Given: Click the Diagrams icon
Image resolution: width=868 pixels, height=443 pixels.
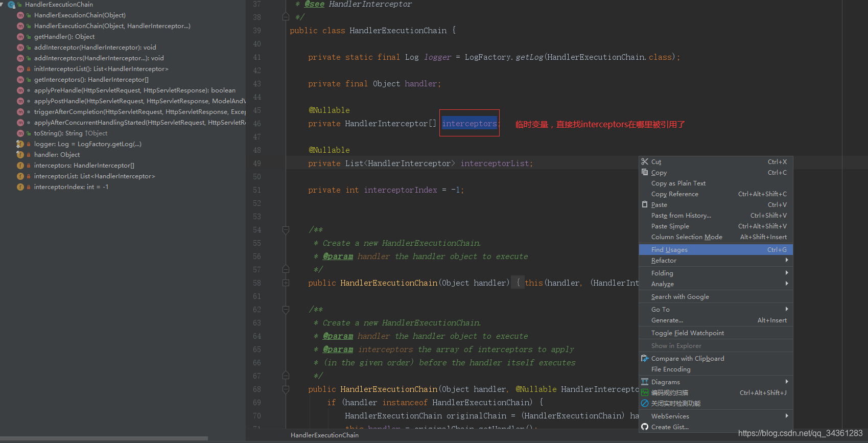Looking at the screenshot, I should pyautogui.click(x=645, y=382).
